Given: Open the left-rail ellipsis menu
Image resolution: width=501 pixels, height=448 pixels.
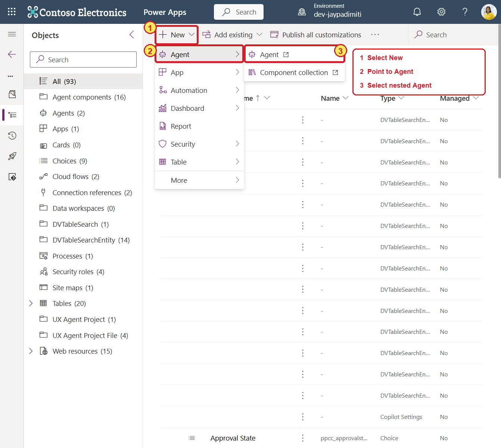Looking at the screenshot, I should [x=10, y=76].
